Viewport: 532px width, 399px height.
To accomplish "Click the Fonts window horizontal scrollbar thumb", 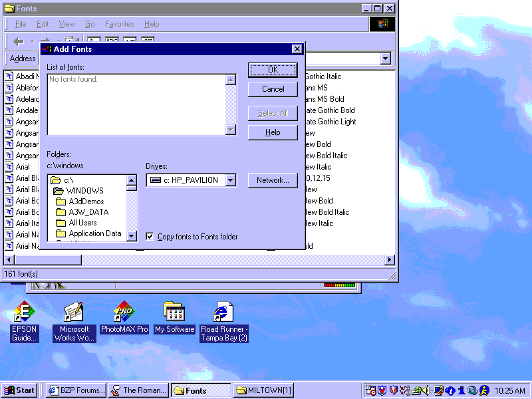I will 48,260.
